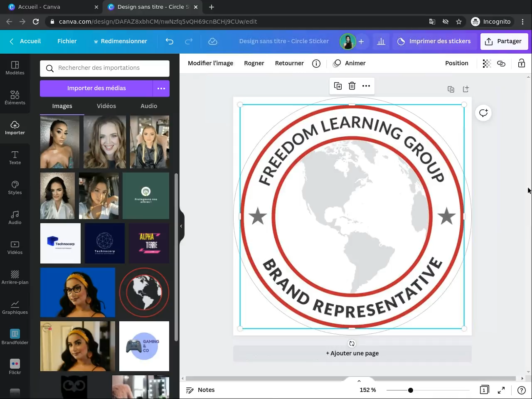Switch to the Vidéos tab in imports
The image size is (532, 399).
coord(106,106)
